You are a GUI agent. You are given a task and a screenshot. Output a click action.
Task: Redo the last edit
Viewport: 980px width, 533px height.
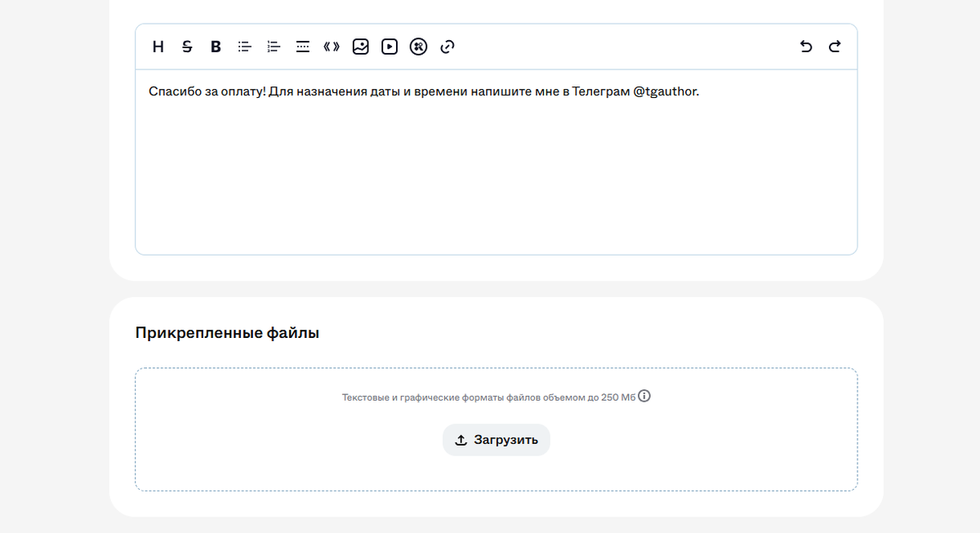click(835, 47)
